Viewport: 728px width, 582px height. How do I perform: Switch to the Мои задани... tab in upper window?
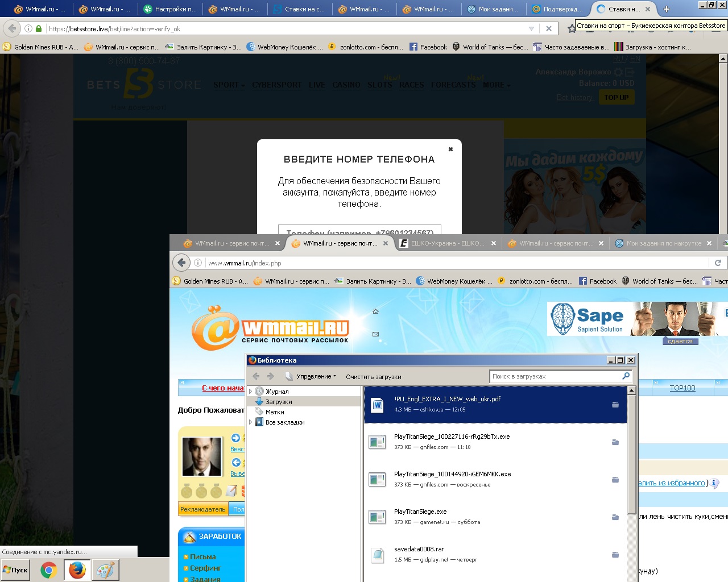pos(493,9)
